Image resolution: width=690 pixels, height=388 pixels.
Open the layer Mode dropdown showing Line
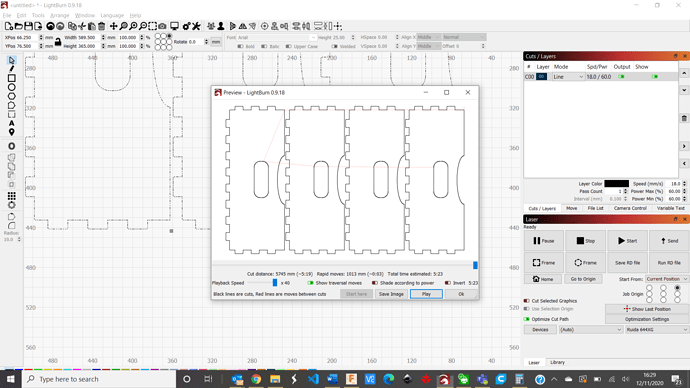(x=568, y=77)
